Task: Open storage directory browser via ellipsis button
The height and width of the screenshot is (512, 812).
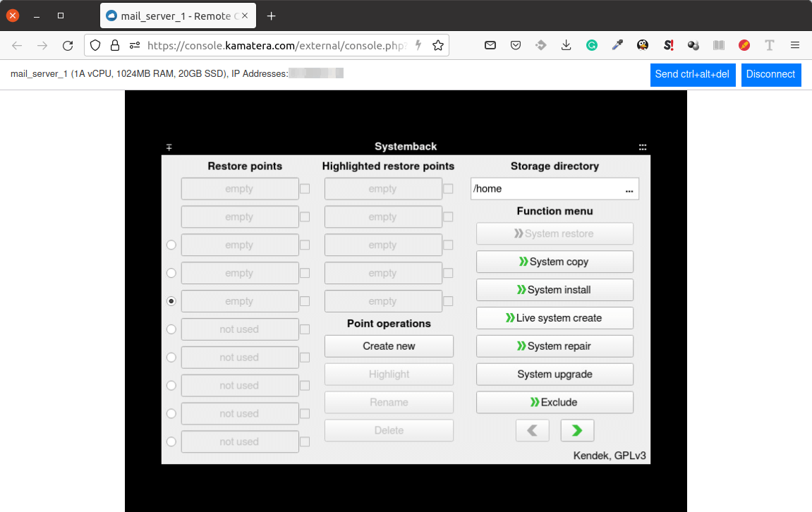Action: tap(629, 189)
